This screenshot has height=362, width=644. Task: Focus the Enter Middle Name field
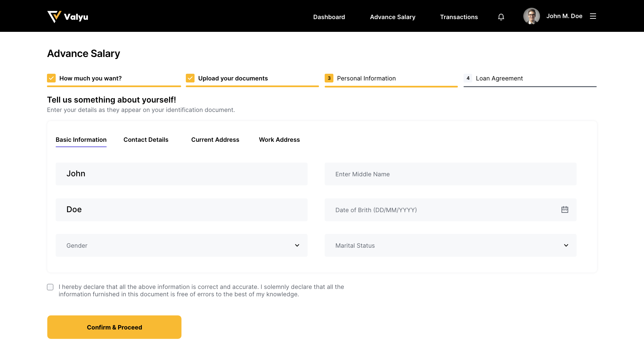[450, 174]
